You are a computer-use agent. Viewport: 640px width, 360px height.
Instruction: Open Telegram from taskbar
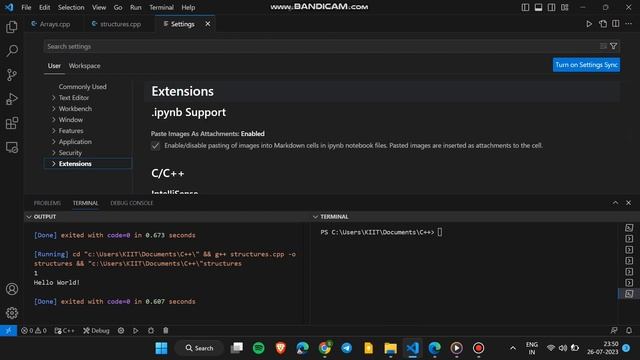click(x=347, y=348)
